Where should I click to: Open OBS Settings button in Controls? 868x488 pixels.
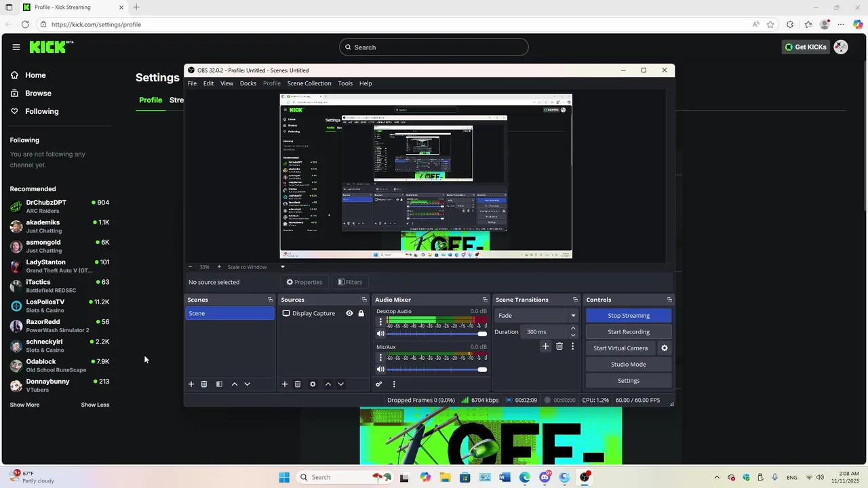629,381
